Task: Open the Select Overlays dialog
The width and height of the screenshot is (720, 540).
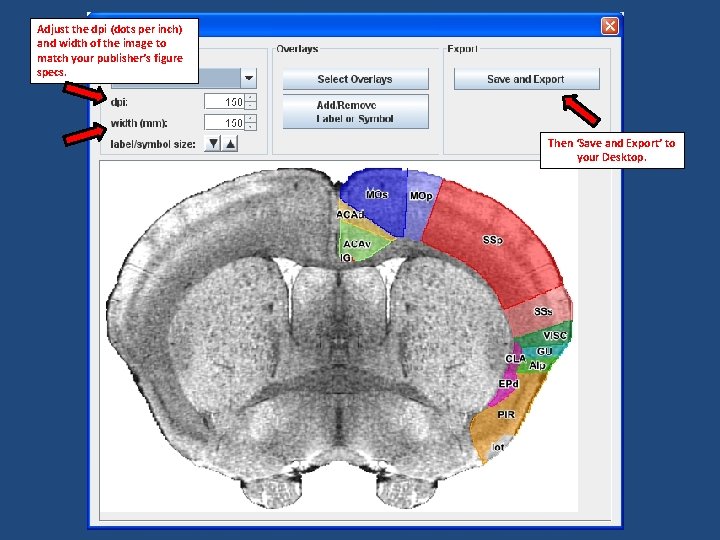Action: tap(355, 79)
